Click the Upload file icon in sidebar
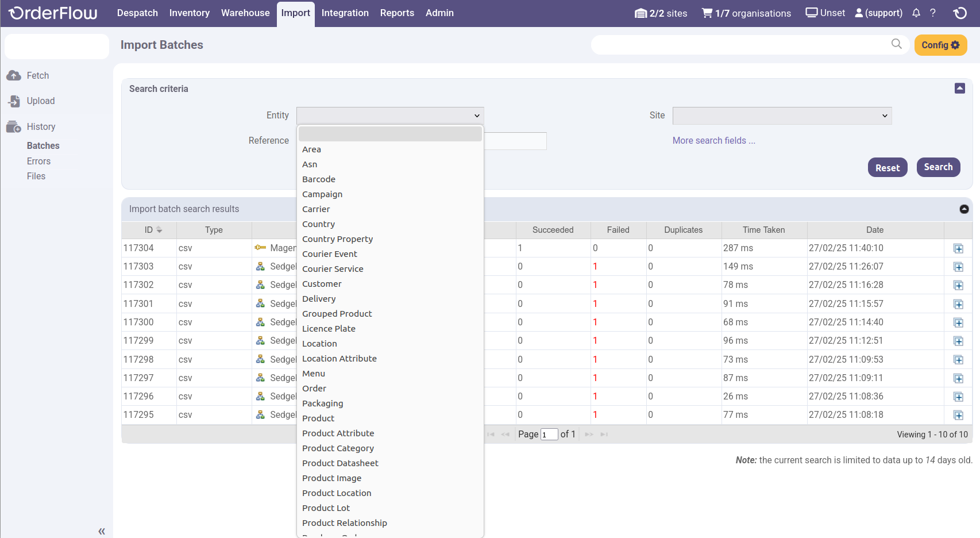The height and width of the screenshot is (538, 980). click(14, 101)
